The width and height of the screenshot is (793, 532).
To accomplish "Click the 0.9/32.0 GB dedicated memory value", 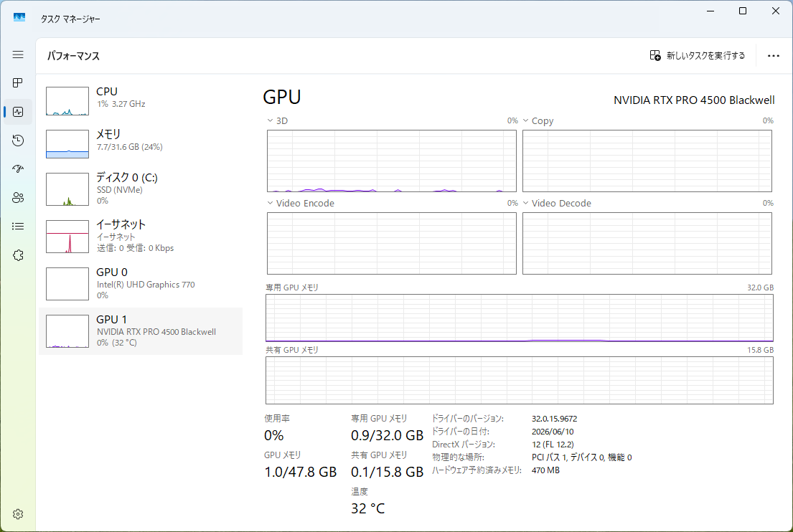I will coord(387,435).
